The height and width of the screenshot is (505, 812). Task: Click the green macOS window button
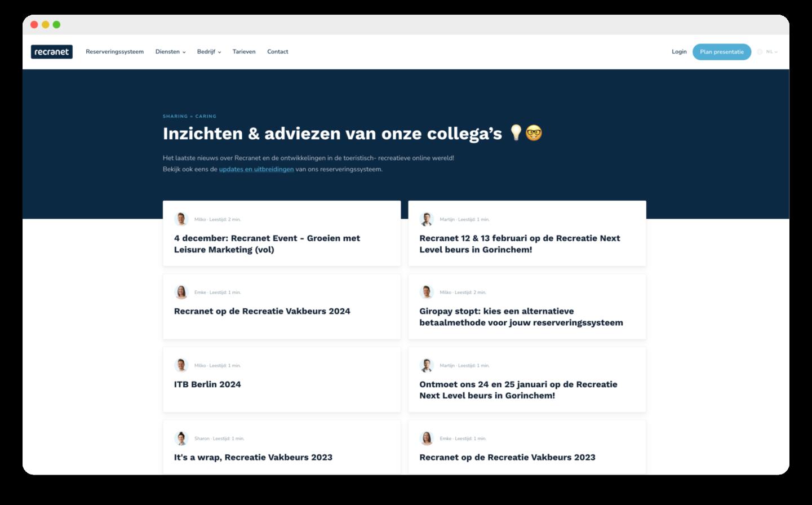pos(56,25)
